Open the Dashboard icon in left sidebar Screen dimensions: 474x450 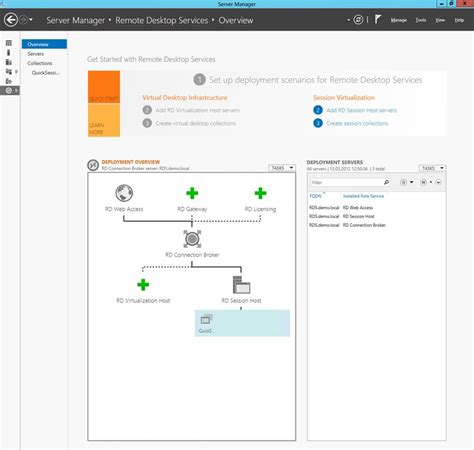tap(9, 43)
